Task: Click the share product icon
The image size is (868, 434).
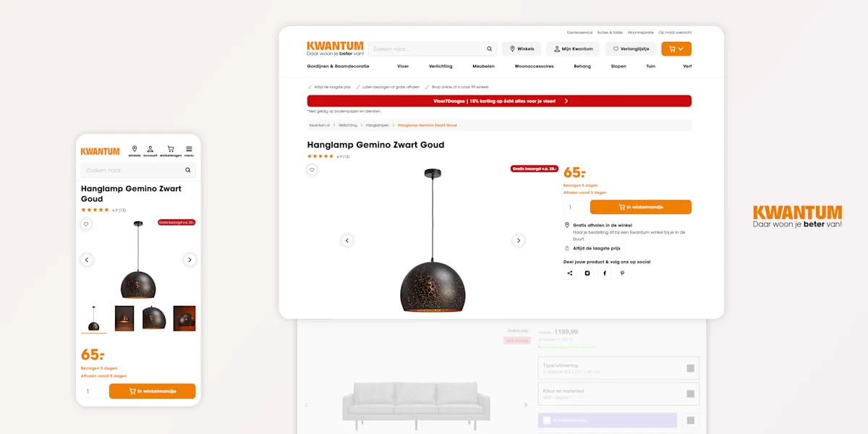Action: point(570,273)
